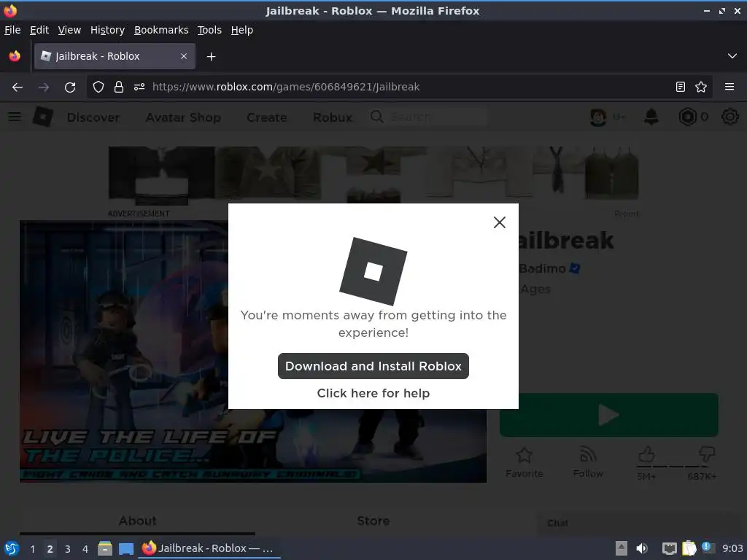The height and width of the screenshot is (560, 747).
Task: Close the Roblox download dialog
Action: click(x=499, y=222)
